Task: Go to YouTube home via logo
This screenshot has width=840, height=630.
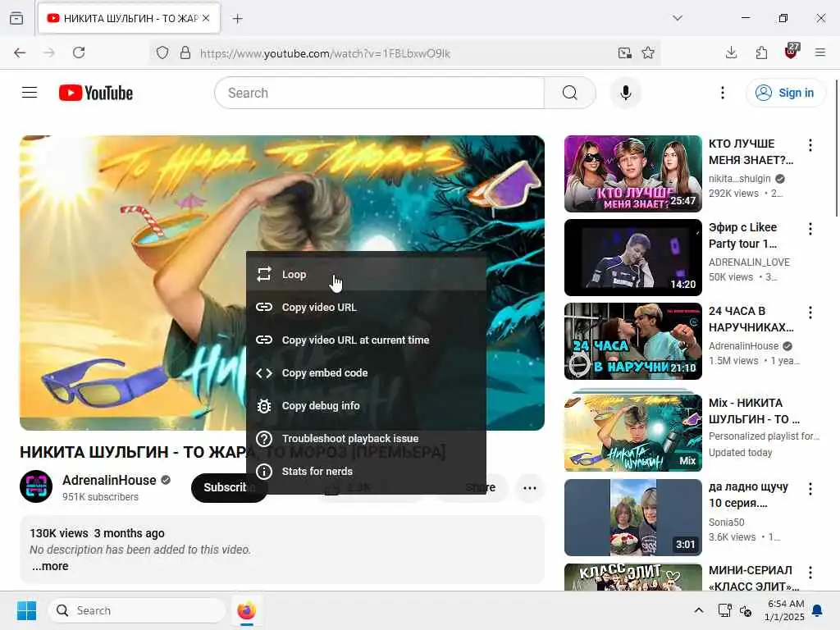Action: (96, 93)
